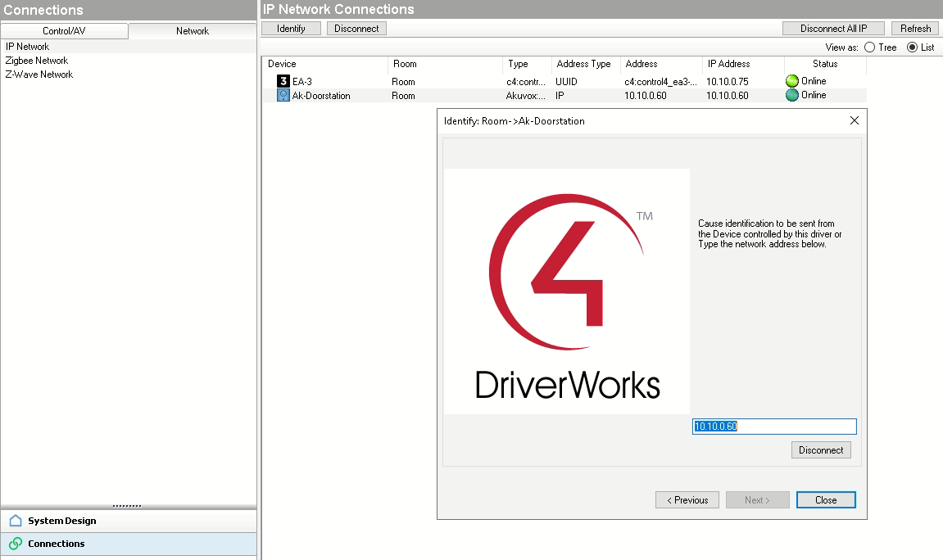
Task: Open System Design via its house icon
Action: 16,521
